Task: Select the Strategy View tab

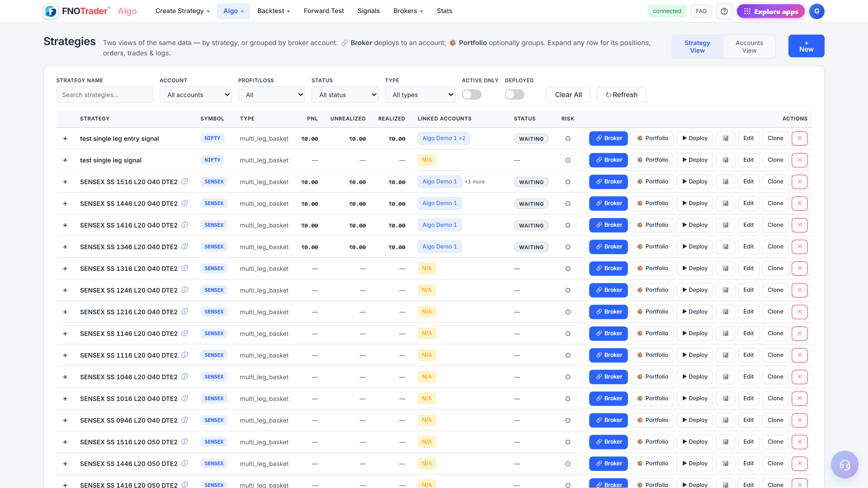Action: click(697, 46)
